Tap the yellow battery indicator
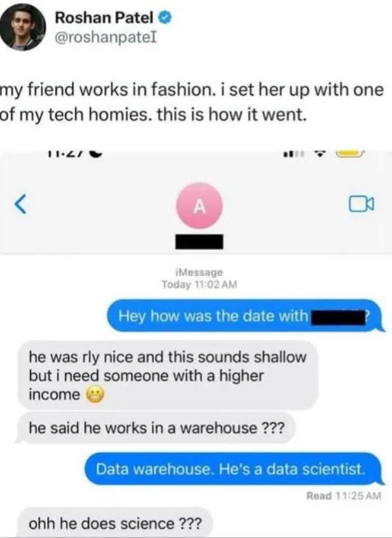Viewport: 392px width, 538px height. click(x=350, y=154)
